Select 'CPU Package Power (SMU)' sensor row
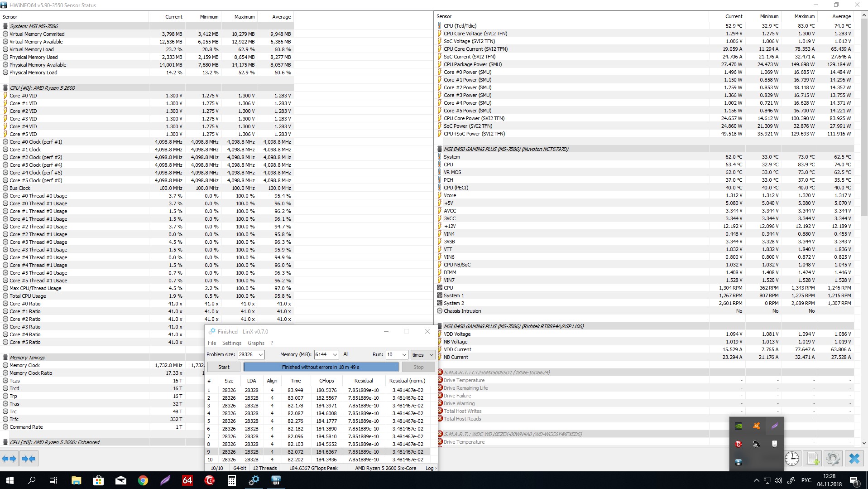This screenshot has height=489, width=868. coord(645,64)
